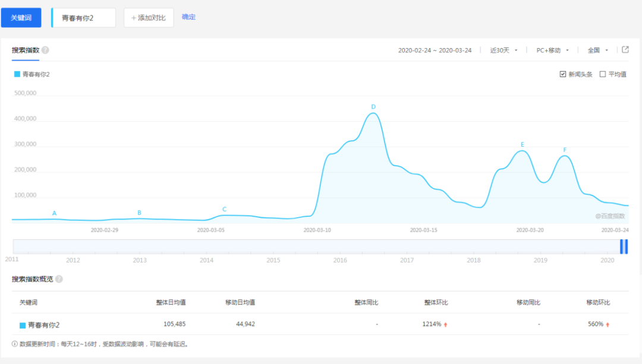
Task: Click the export/share chart icon
Action: [625, 49]
